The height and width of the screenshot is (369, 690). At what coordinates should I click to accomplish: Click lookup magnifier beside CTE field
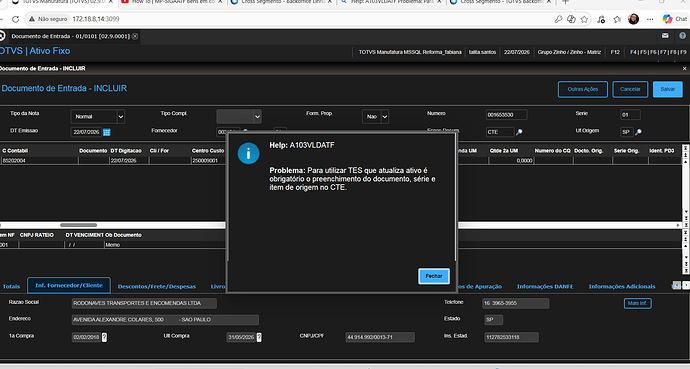(519, 132)
